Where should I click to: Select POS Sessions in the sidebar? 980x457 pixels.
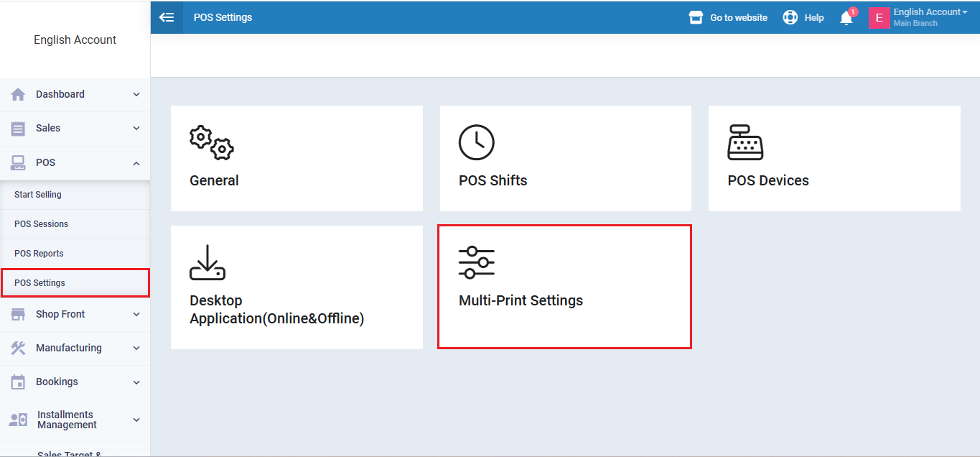42,224
